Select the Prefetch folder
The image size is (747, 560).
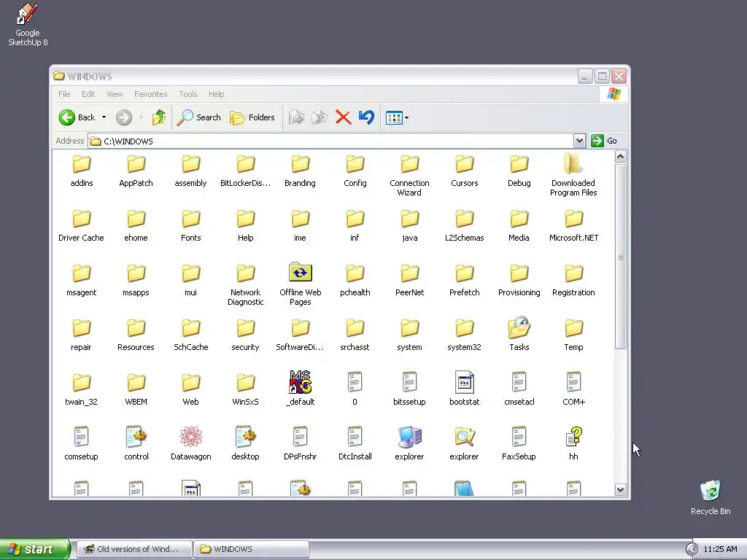[465, 281]
